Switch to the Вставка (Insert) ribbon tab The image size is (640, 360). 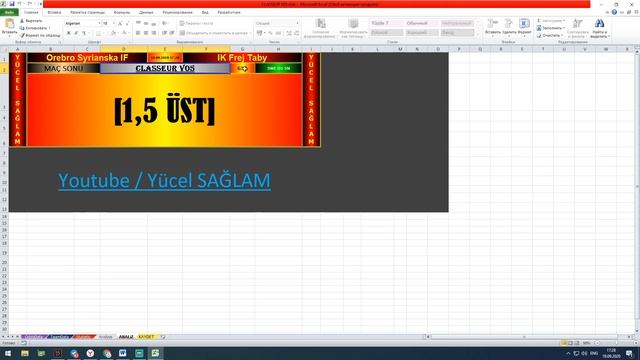click(54, 12)
